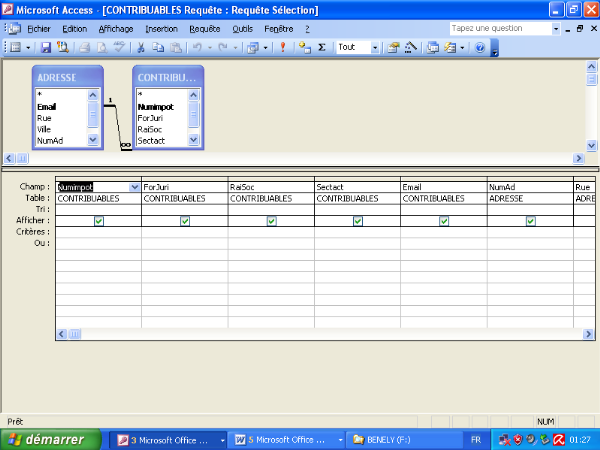Select the Ville field in ADRESSE table
Viewport: 600px width, 450px height.
click(x=46, y=129)
